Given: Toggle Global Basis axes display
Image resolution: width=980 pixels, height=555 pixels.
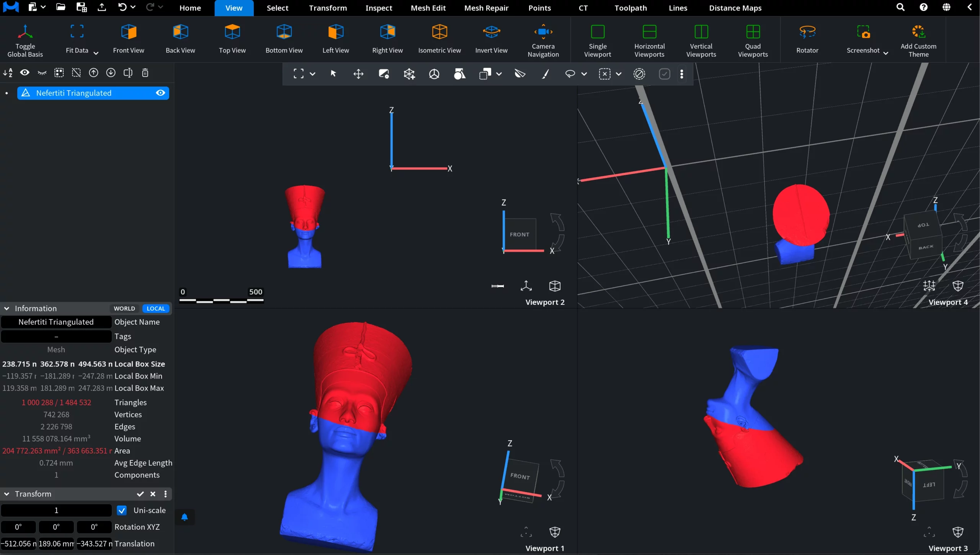Looking at the screenshot, I should point(25,40).
